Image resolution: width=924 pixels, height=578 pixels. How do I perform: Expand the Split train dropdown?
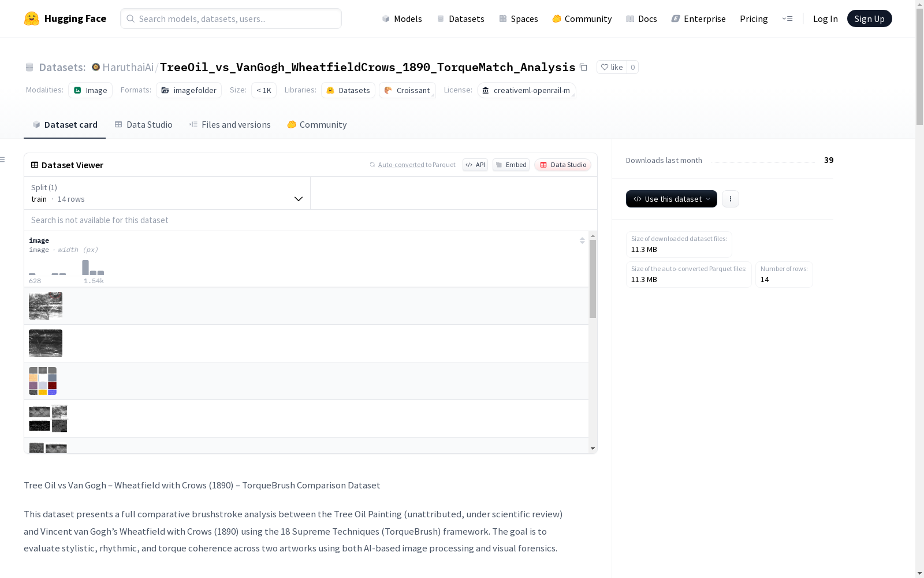click(167, 193)
